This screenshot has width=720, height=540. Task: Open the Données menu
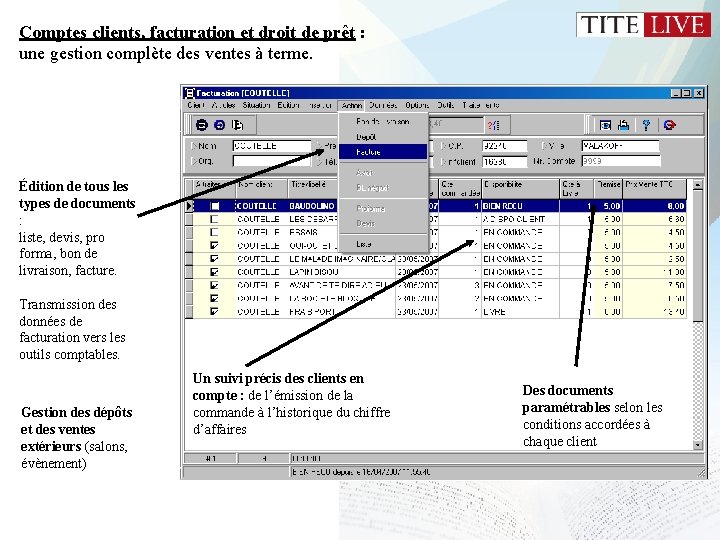(383, 105)
